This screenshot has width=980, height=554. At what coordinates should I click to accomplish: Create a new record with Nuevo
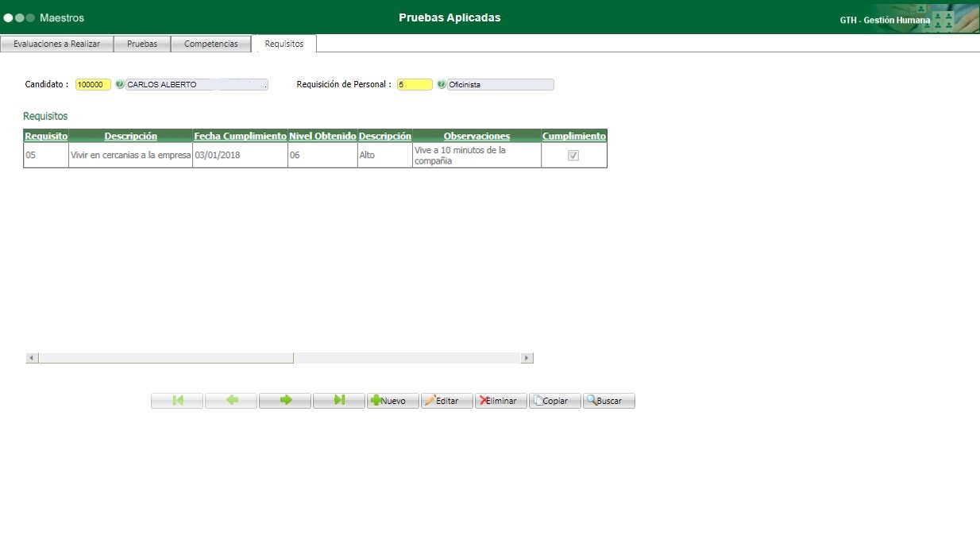(x=393, y=401)
